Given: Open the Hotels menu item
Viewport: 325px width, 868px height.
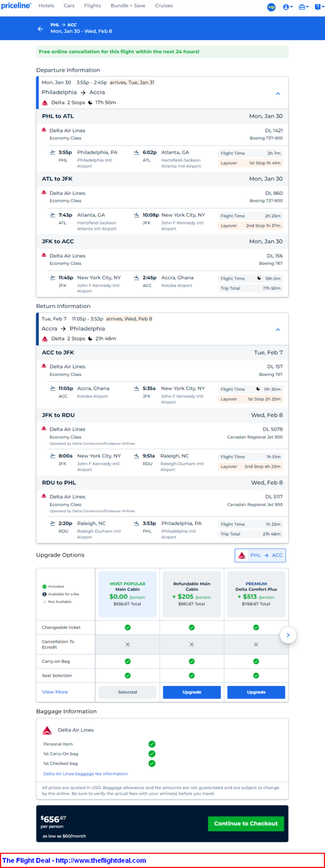Looking at the screenshot, I should click(x=46, y=6).
